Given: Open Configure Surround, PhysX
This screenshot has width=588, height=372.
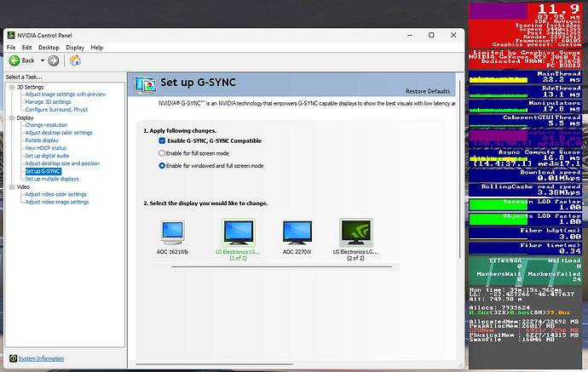Looking at the screenshot, I should point(56,110).
